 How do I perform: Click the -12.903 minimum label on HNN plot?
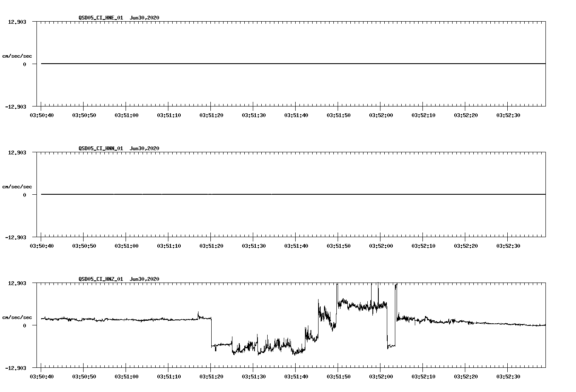tap(16, 238)
